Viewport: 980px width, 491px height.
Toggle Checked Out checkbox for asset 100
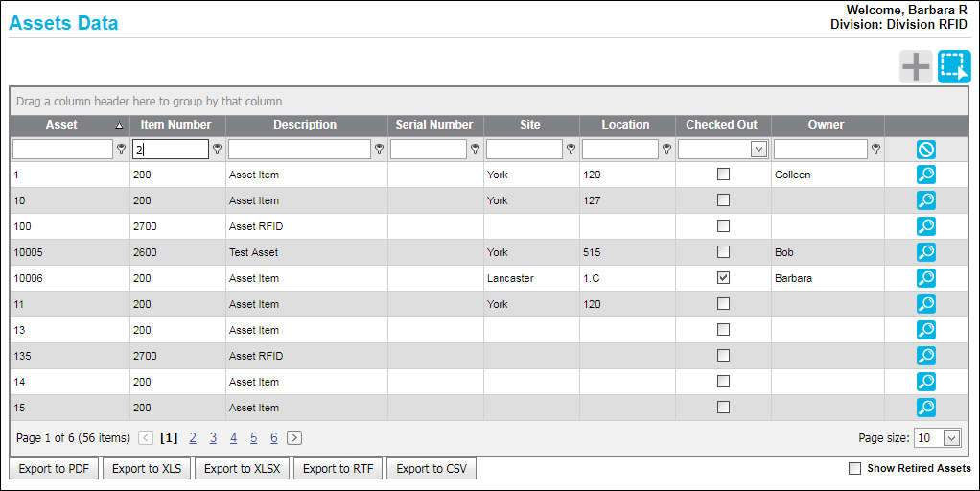(723, 226)
